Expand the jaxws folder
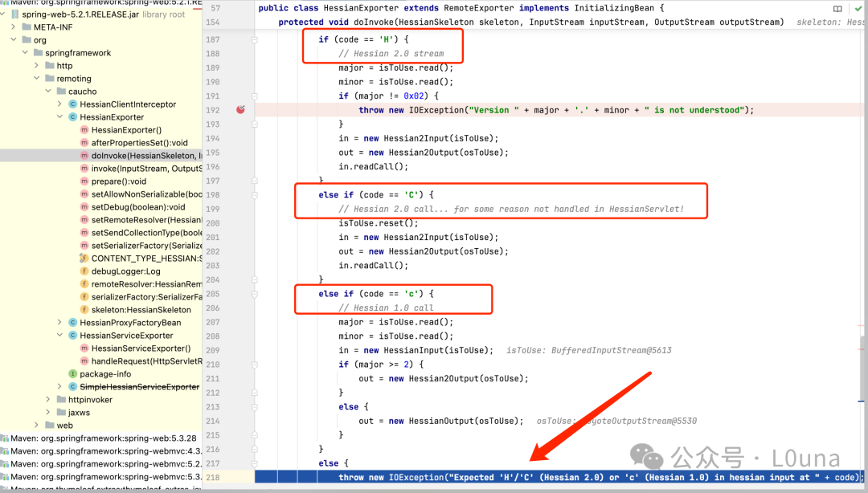Screen dimensions: 868x493 point(49,412)
